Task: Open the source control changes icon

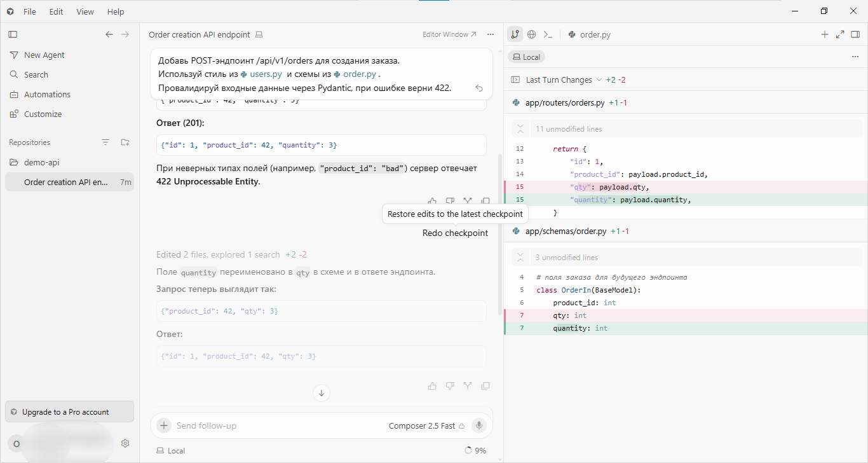Action: (515, 34)
